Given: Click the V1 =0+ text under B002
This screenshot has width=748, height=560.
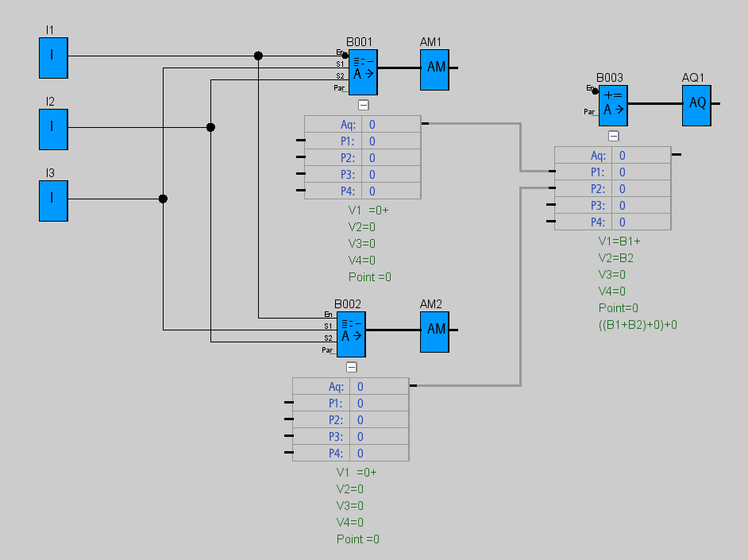Looking at the screenshot, I should coord(357,473).
